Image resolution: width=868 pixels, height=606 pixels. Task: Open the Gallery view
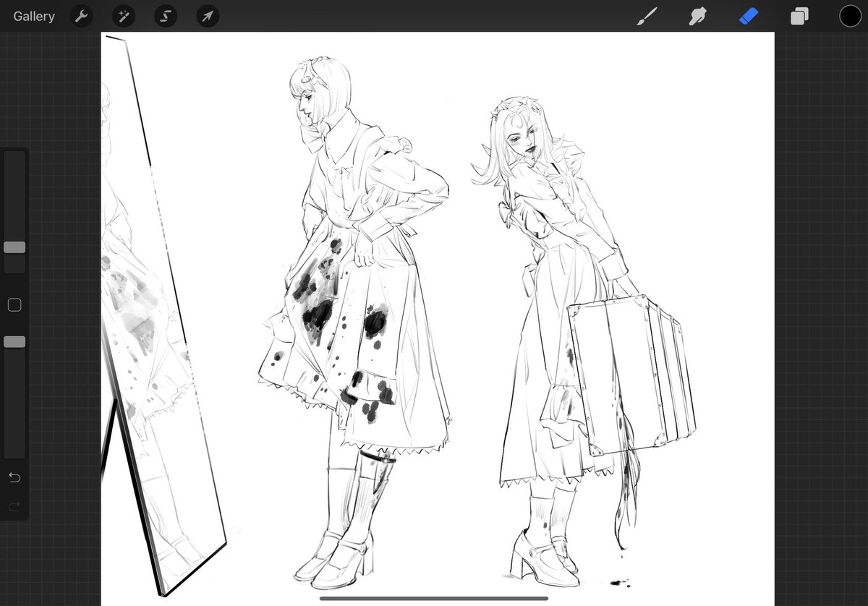34,16
